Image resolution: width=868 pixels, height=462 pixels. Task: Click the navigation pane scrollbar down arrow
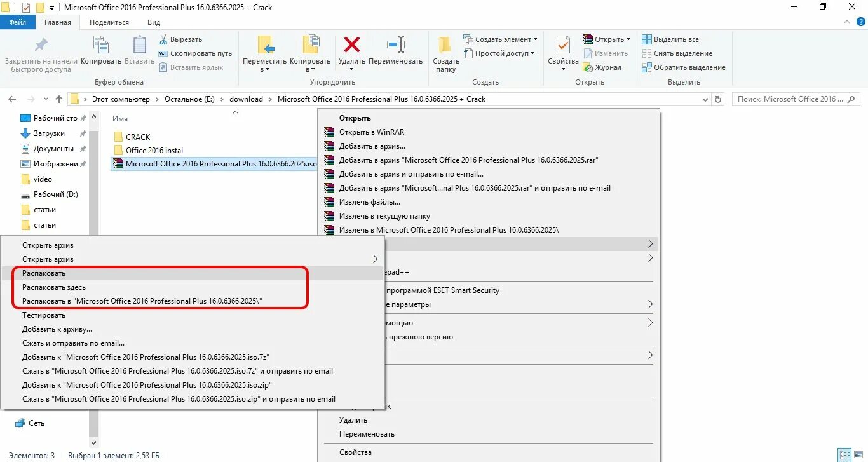(94, 442)
